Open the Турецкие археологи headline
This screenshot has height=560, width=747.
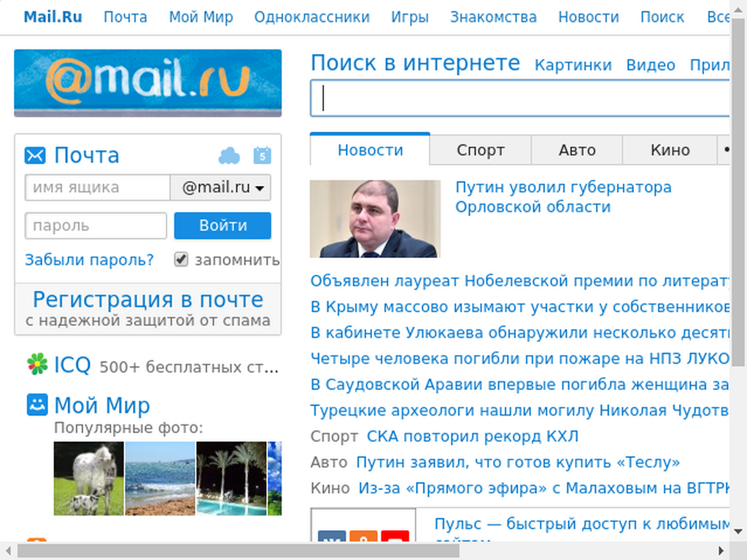(519, 410)
